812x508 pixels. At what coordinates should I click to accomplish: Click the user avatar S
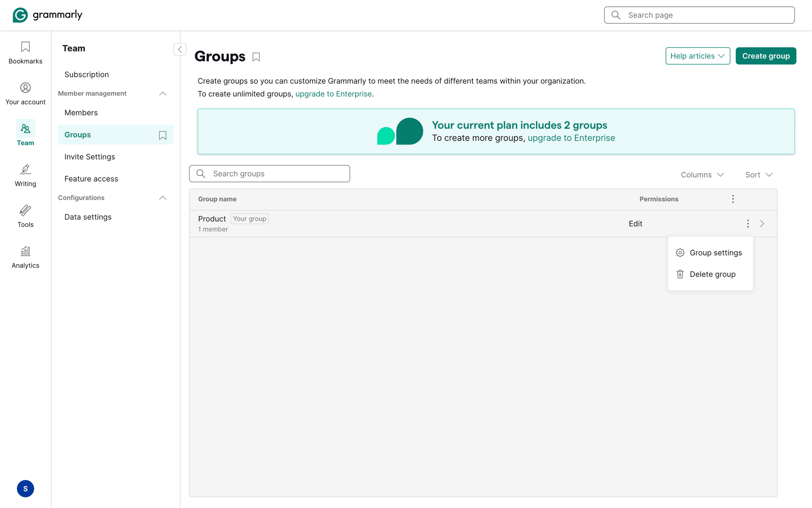pos(25,489)
